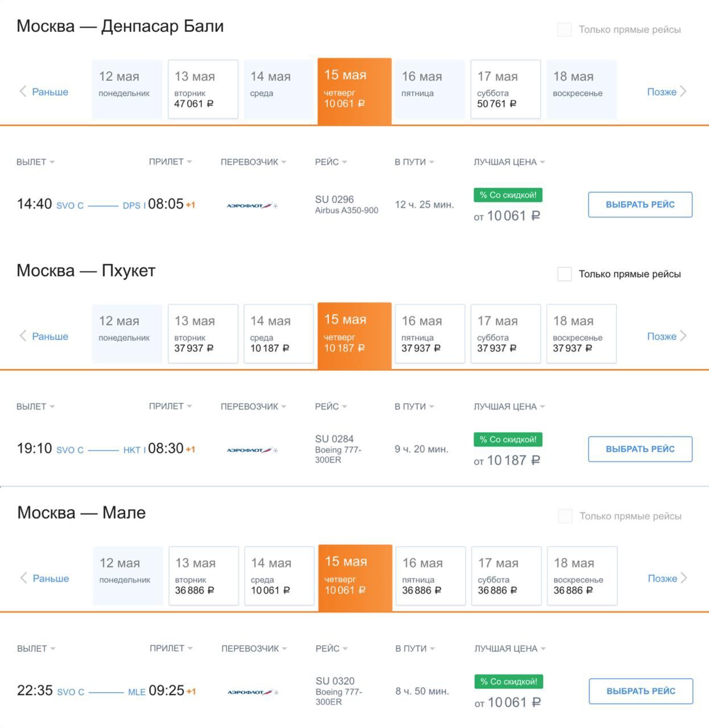This screenshot has width=709, height=728.
Task: Tick 'Только прямые рейсы' checkbox for Moscow–Phuket
Action: tap(564, 274)
